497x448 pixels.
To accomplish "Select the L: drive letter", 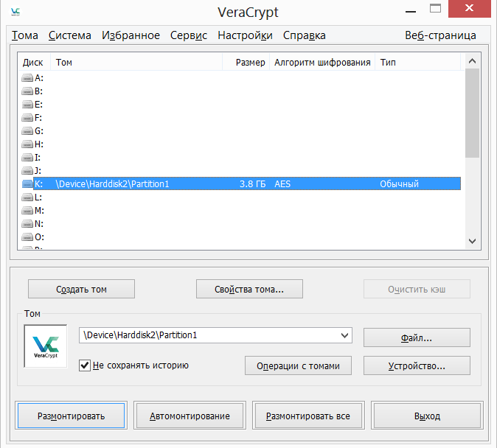I will 38,197.
